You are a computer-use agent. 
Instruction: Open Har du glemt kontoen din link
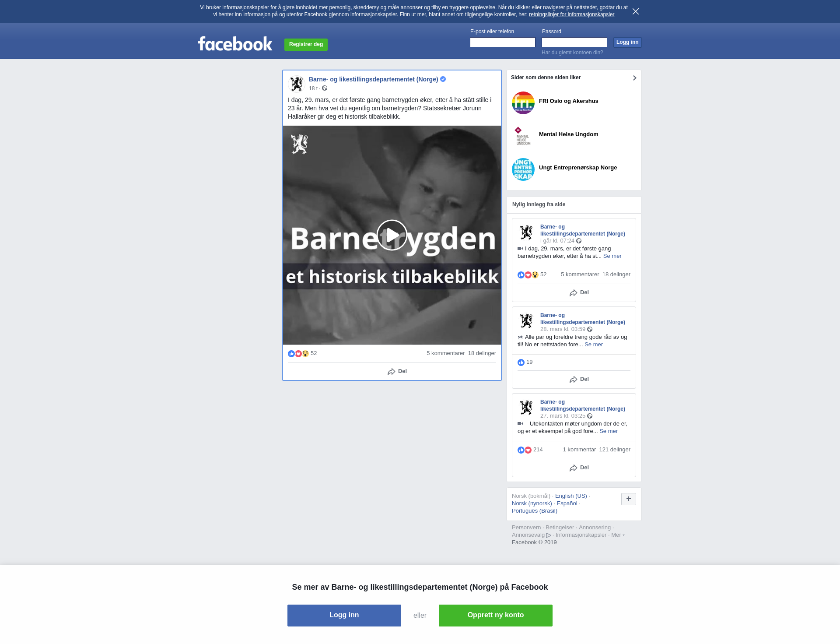[x=572, y=53]
